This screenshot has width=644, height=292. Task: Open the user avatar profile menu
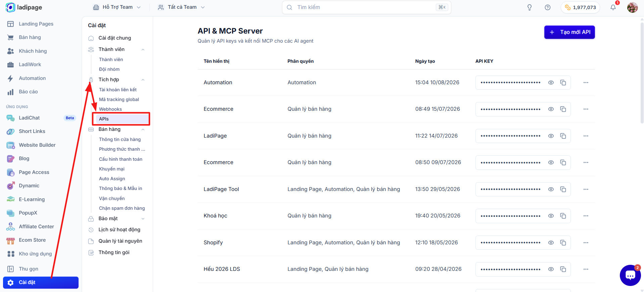pyautogui.click(x=632, y=7)
